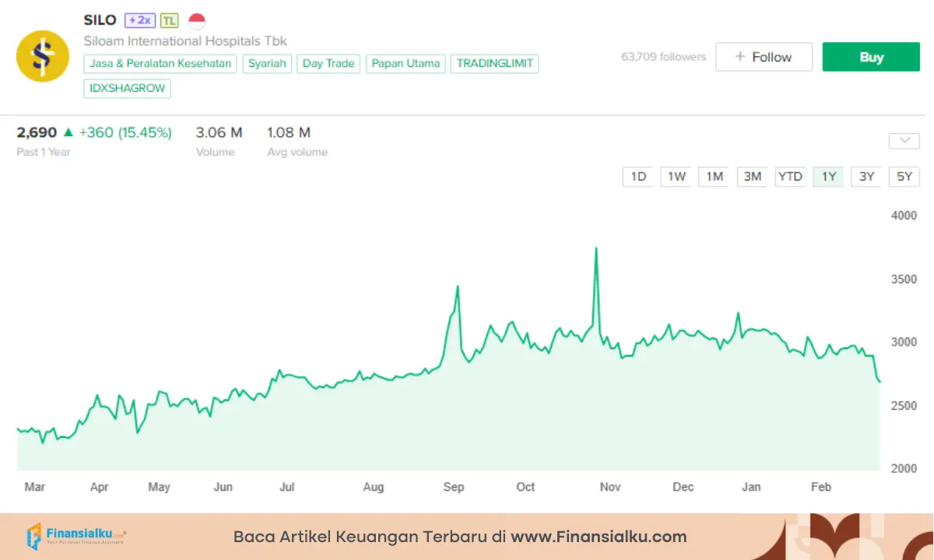The height and width of the screenshot is (560, 934).
Task: Click the SILO ticker title
Action: click(100, 21)
